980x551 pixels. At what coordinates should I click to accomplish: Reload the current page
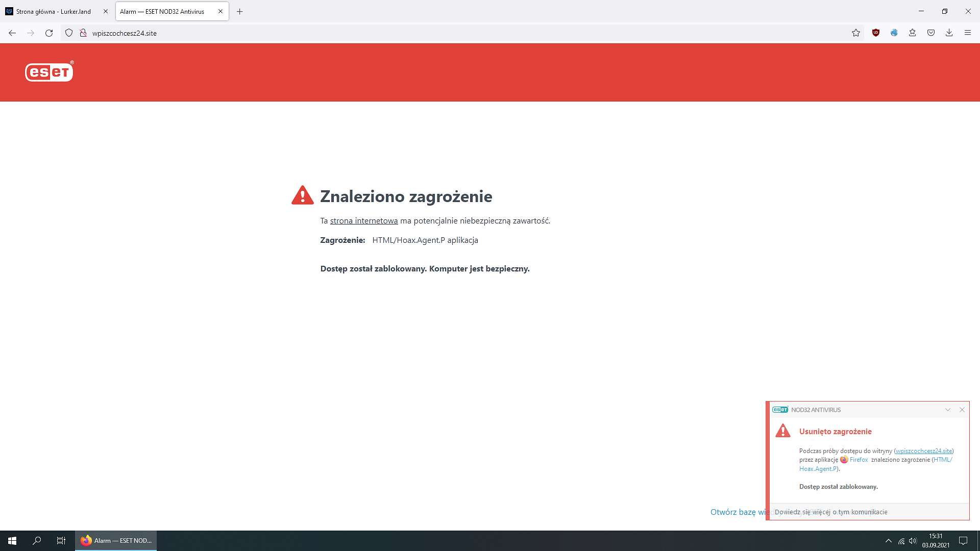(x=49, y=33)
